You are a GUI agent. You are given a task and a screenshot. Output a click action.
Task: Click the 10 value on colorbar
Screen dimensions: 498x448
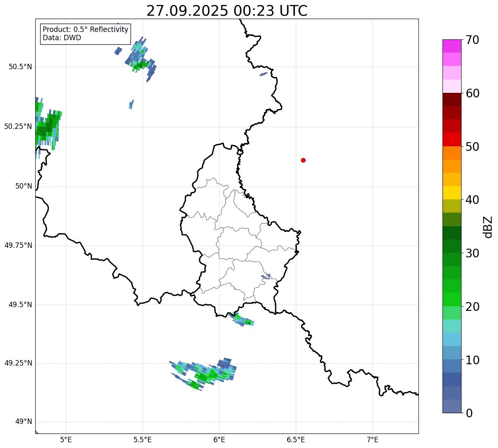coord(472,360)
